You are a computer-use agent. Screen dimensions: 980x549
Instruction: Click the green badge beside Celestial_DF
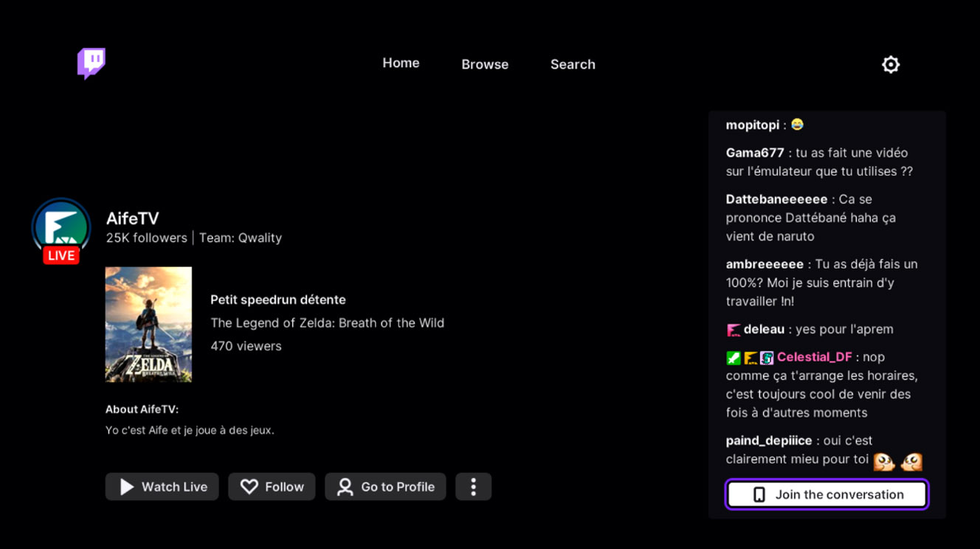733,358
